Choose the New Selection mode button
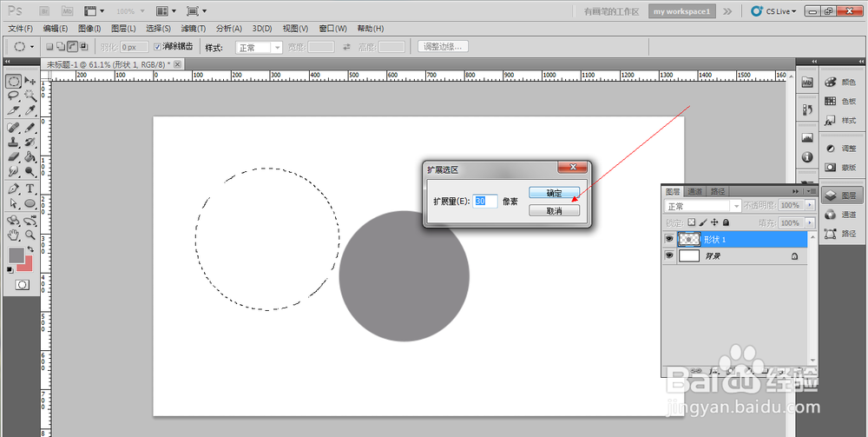The height and width of the screenshot is (437, 868). pos(49,47)
